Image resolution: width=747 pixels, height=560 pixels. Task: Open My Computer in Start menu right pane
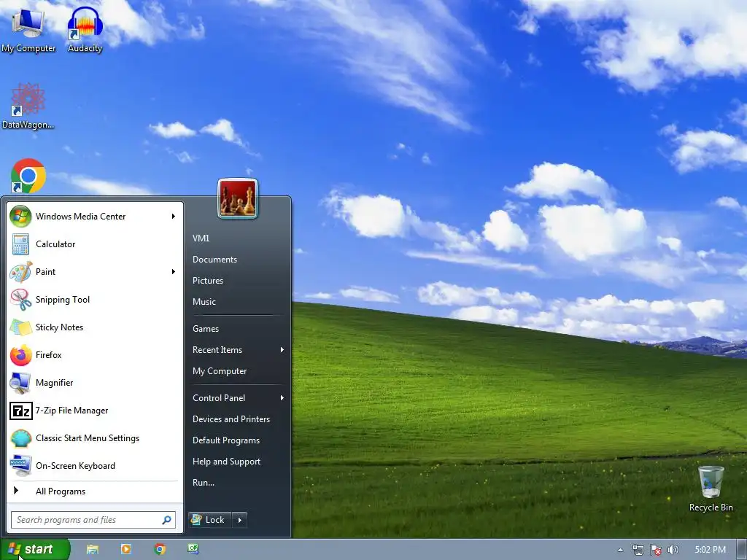220,371
